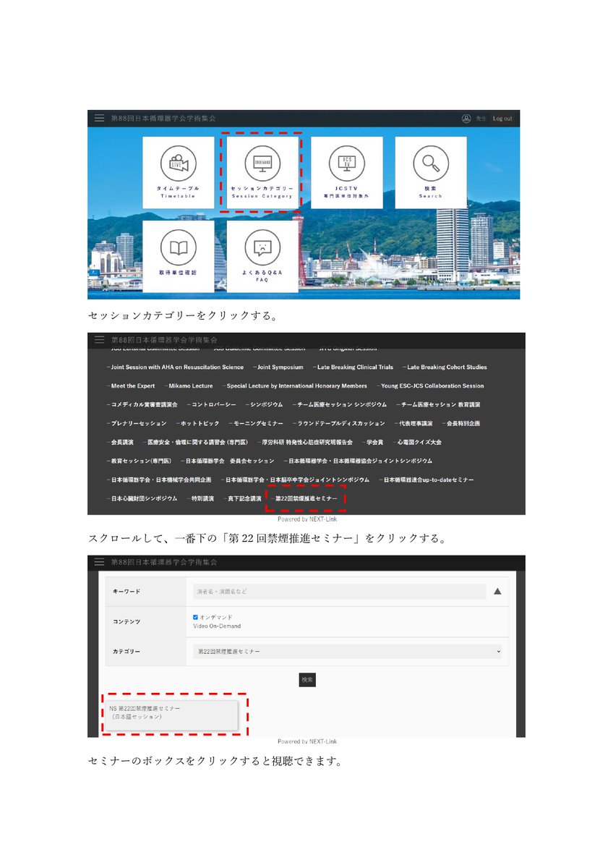Open the Meet the Expert category
Screen dimensions: 613x868
click(x=130, y=386)
